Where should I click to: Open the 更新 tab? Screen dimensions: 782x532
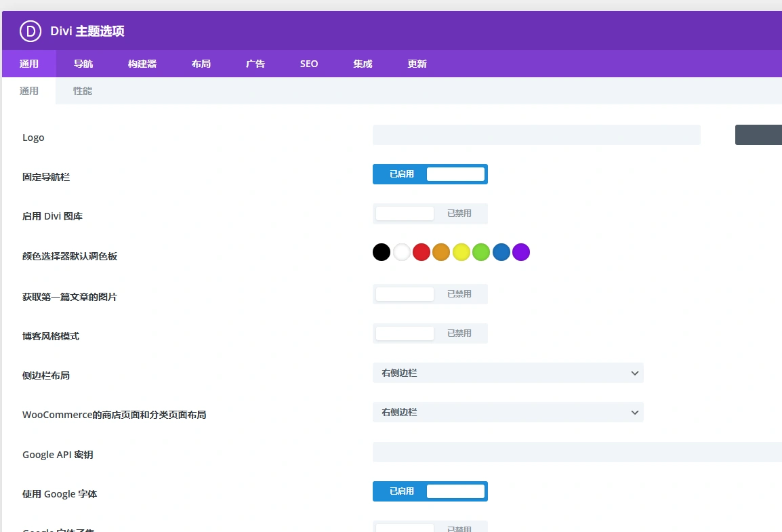pos(416,64)
